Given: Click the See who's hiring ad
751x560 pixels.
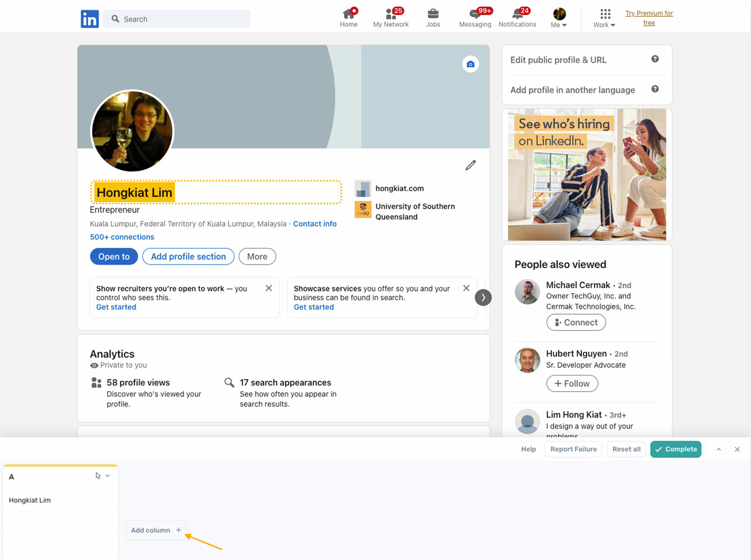Looking at the screenshot, I should (587, 175).
